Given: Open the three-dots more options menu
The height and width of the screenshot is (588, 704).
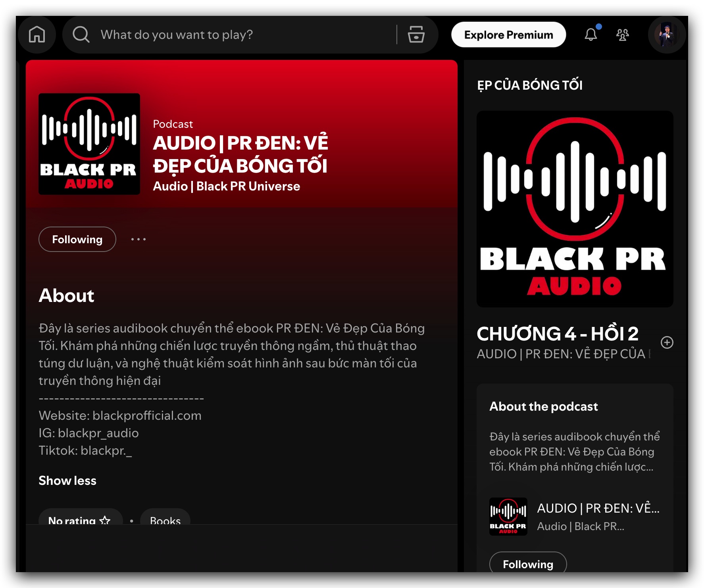Looking at the screenshot, I should [138, 239].
